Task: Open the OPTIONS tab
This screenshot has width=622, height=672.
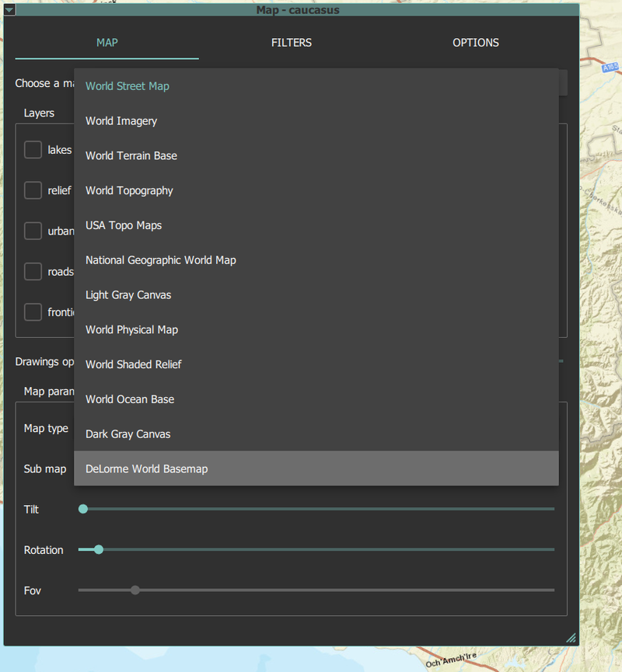Action: (476, 43)
